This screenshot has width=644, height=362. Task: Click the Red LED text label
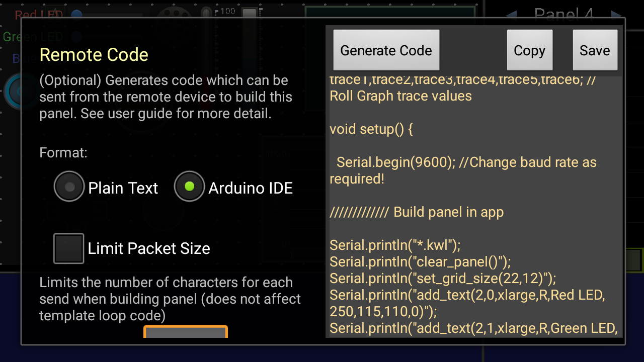[39, 15]
